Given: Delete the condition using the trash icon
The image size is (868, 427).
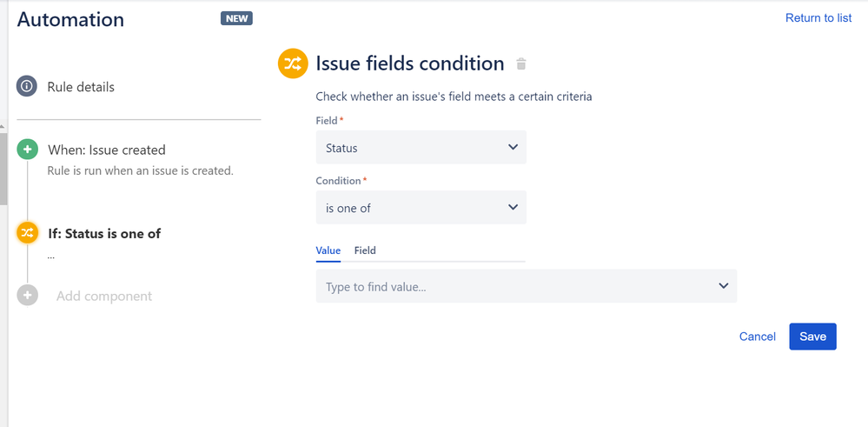Looking at the screenshot, I should (521, 64).
